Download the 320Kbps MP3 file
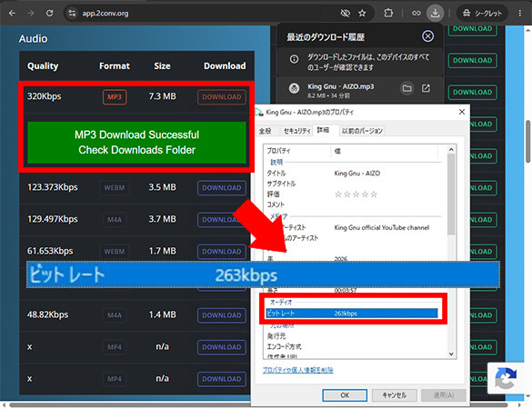 (222, 97)
